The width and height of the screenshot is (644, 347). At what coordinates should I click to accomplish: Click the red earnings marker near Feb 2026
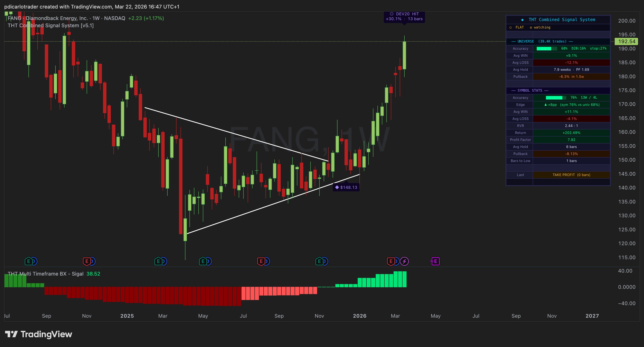pos(391,262)
